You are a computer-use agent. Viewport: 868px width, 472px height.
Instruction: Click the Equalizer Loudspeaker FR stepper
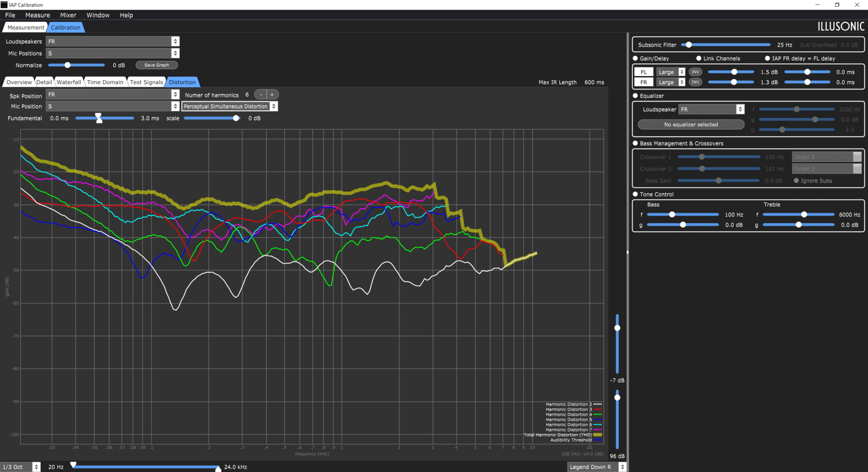740,109
